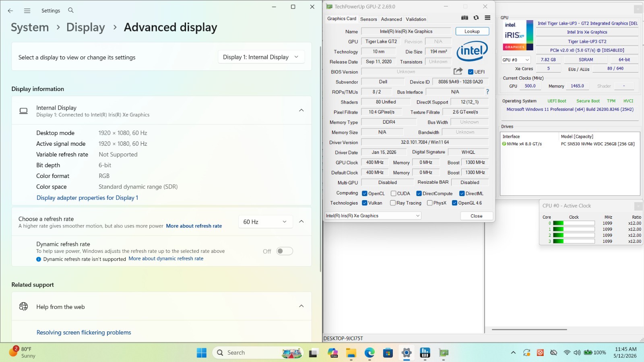Open the Display 1: Internal Display dropdown

pos(261,57)
